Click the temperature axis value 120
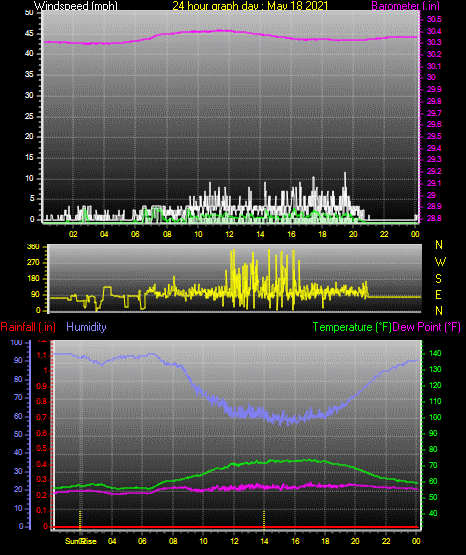Screen dimensions: 466x555 [x=435, y=385]
